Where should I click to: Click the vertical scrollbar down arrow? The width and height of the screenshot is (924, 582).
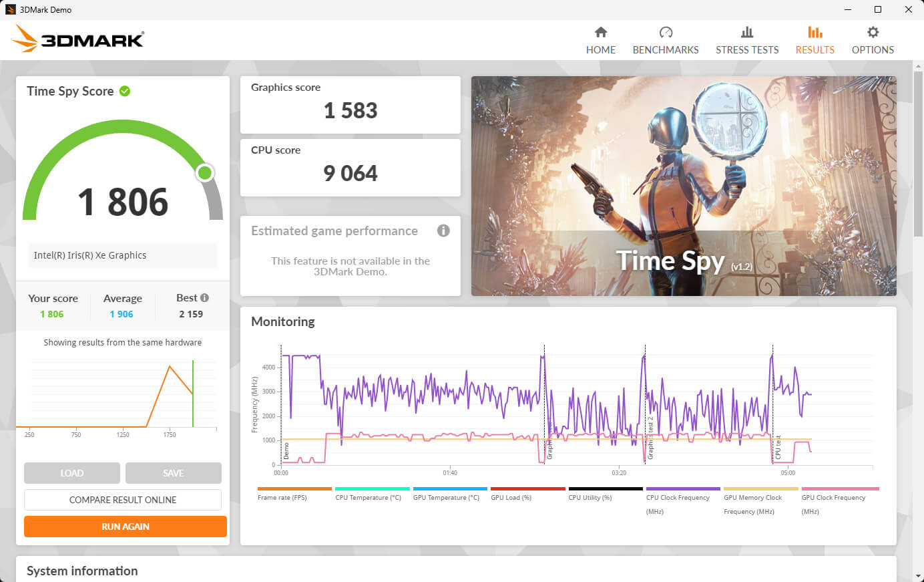[x=918, y=576]
